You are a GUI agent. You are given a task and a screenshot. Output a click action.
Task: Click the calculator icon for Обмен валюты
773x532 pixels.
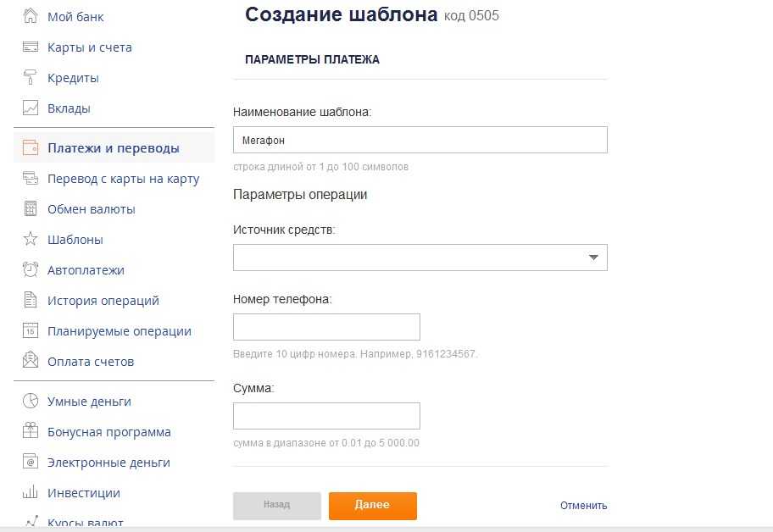click(31, 209)
